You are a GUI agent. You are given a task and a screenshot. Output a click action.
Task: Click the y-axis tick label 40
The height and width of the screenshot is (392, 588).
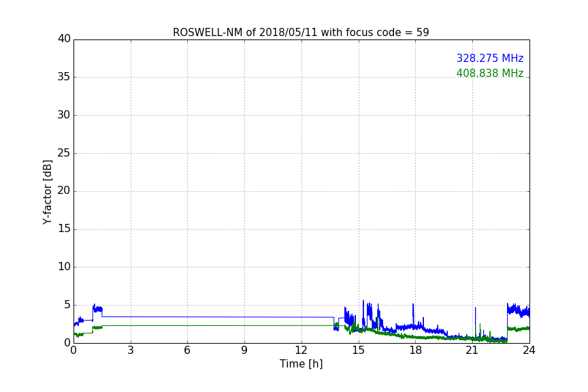64,39
